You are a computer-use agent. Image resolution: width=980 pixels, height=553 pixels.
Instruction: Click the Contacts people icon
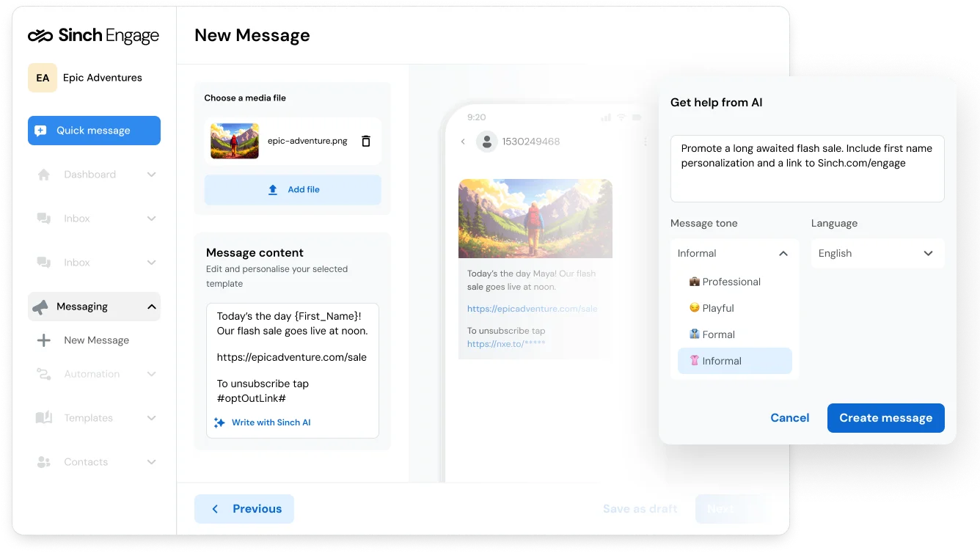(44, 461)
